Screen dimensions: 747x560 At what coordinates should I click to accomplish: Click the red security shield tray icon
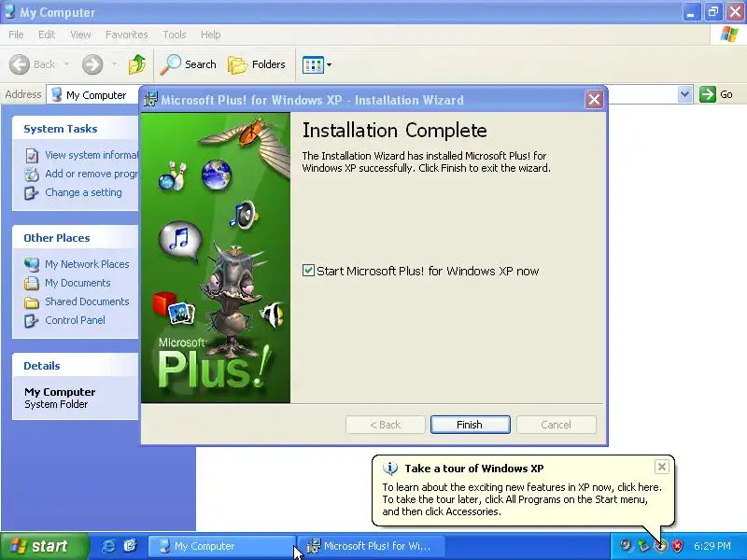[x=677, y=546]
